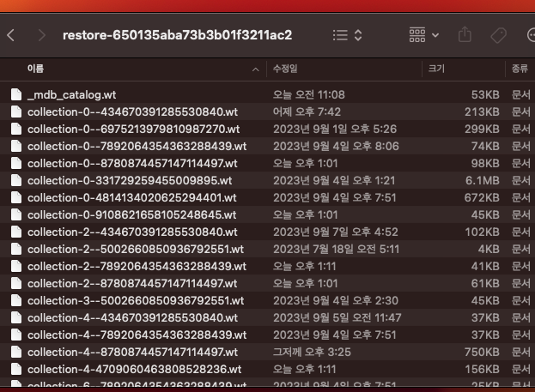Sort by the 이름 column header
535x392 pixels.
pos(35,69)
